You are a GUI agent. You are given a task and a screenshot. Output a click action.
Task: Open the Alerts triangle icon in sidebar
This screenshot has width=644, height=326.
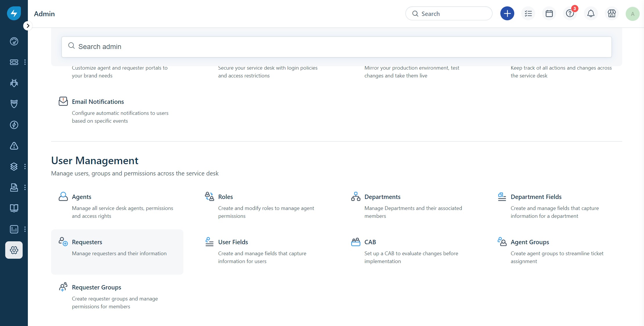[x=14, y=146]
